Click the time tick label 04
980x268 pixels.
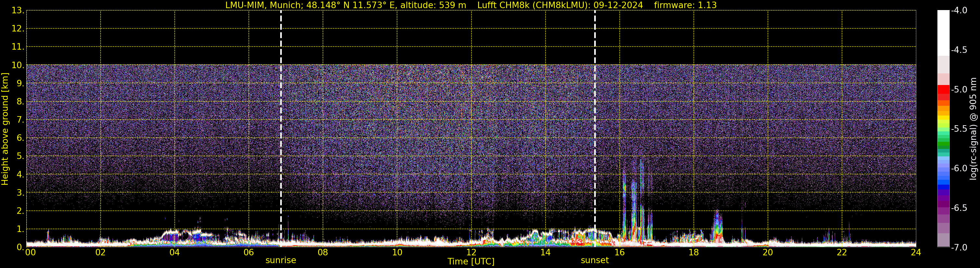point(175,252)
